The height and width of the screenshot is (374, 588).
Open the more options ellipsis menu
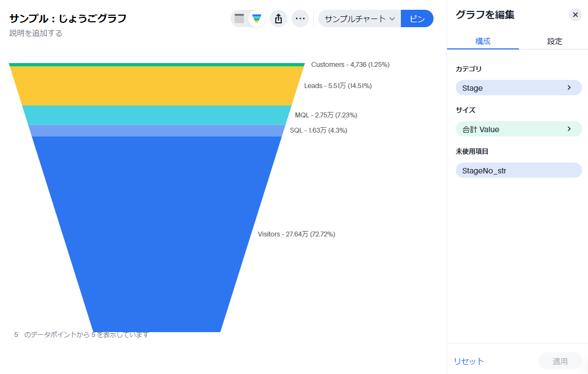coord(300,18)
